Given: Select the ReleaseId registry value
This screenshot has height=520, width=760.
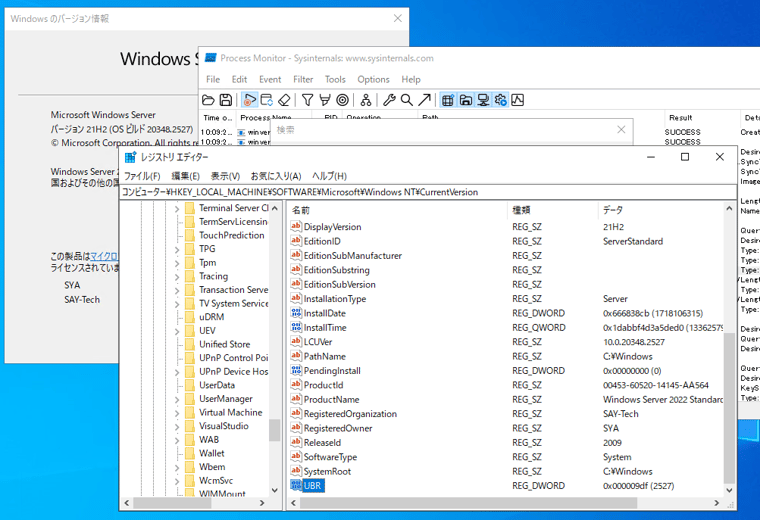Looking at the screenshot, I should coord(322,442).
